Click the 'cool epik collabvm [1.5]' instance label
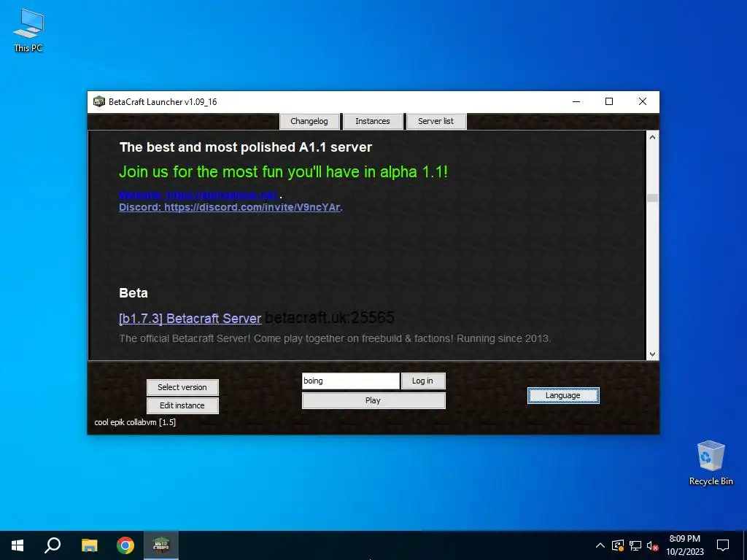The width and height of the screenshot is (747, 560). click(x=135, y=422)
